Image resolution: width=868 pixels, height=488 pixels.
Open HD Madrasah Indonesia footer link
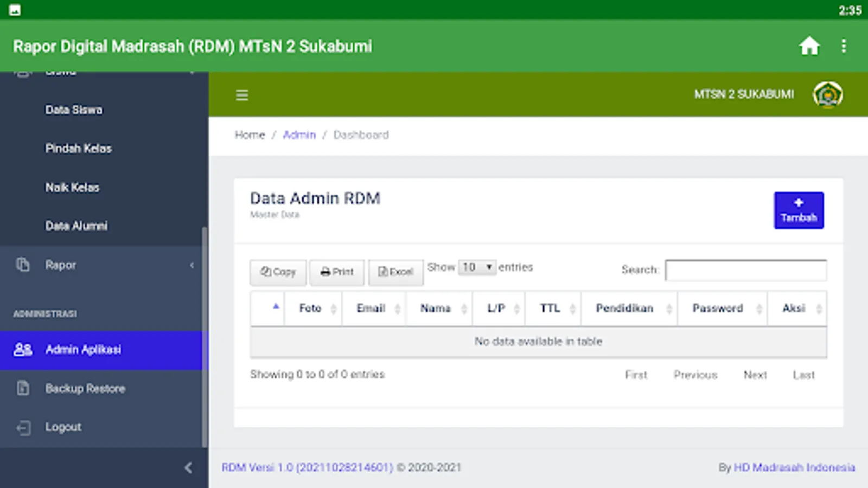point(794,467)
